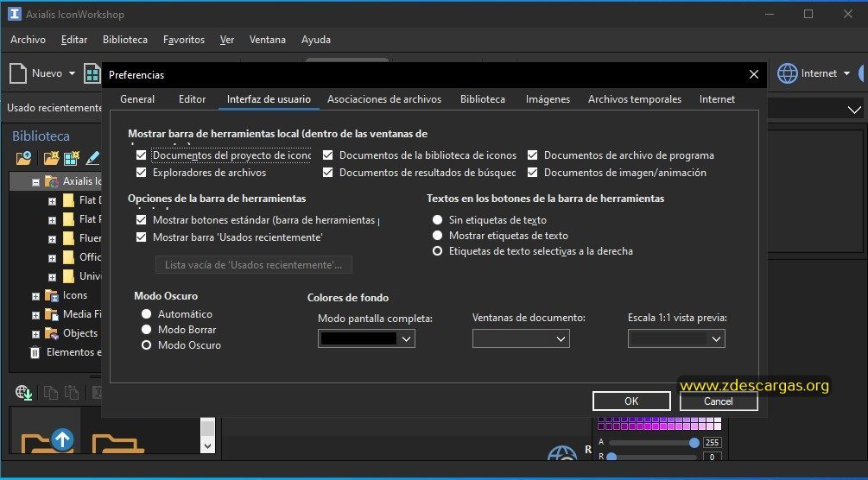868x480 pixels.
Task: Expand the Media Files tree node
Action: 36,315
